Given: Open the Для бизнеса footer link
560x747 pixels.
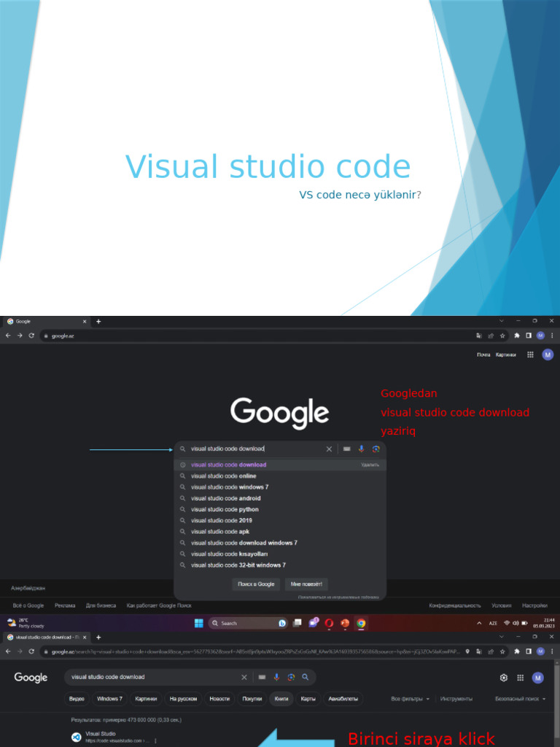Looking at the screenshot, I should tap(101, 605).
